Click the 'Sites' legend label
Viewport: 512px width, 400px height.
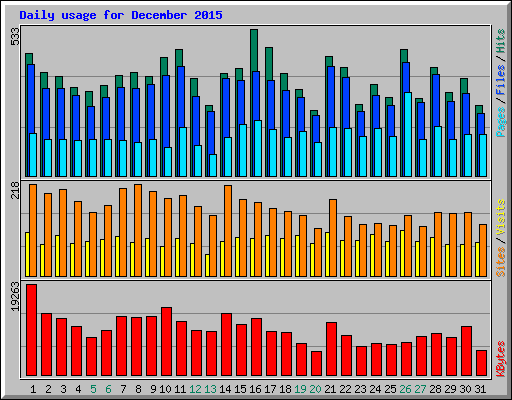coord(500,262)
